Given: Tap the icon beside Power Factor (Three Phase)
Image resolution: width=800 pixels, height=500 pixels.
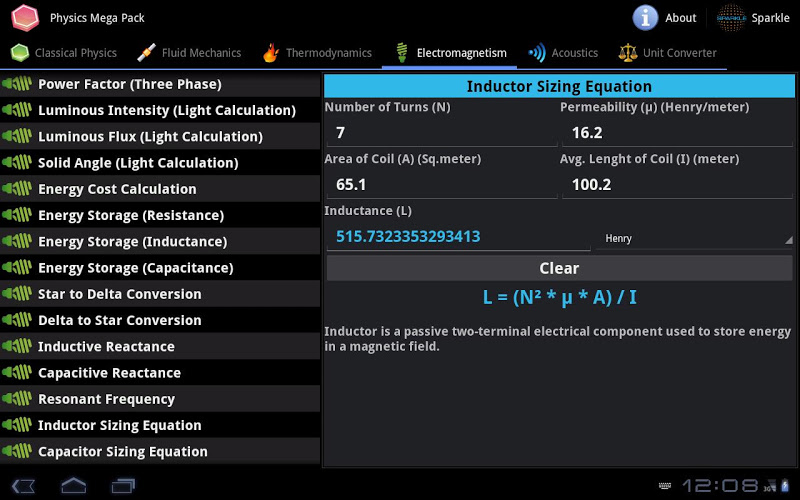Looking at the screenshot, I should [17, 84].
